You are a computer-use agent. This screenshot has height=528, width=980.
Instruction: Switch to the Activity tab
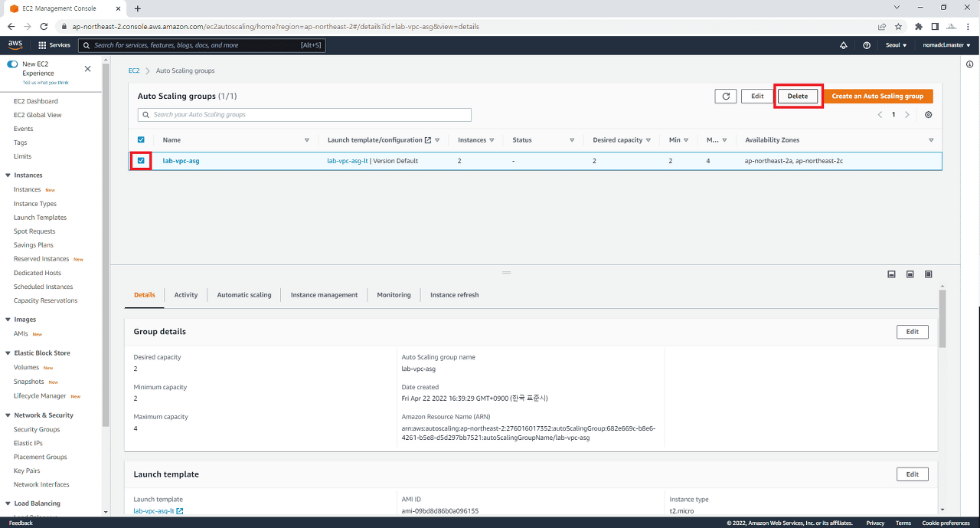186,295
